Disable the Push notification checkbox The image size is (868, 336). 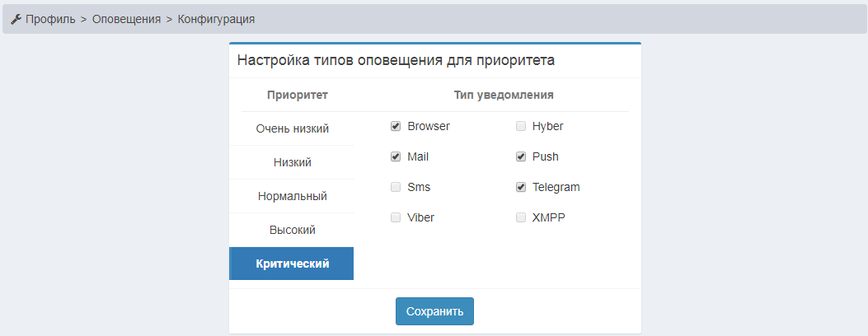pos(521,156)
